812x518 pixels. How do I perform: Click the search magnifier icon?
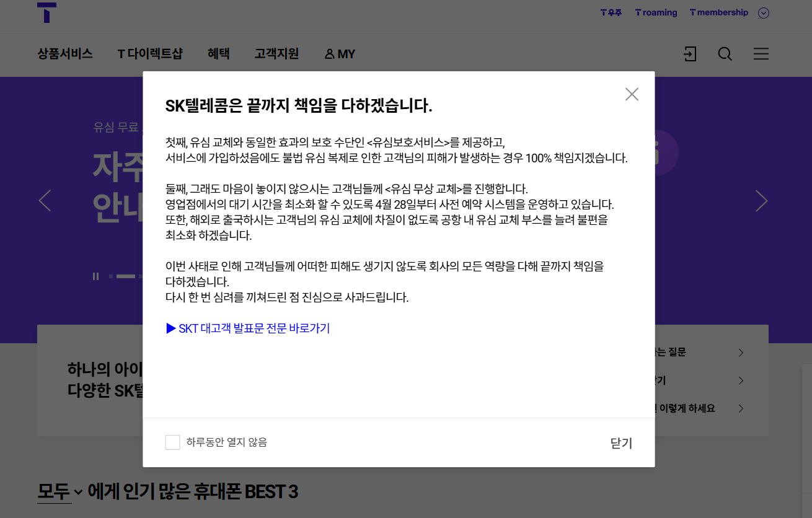725,54
